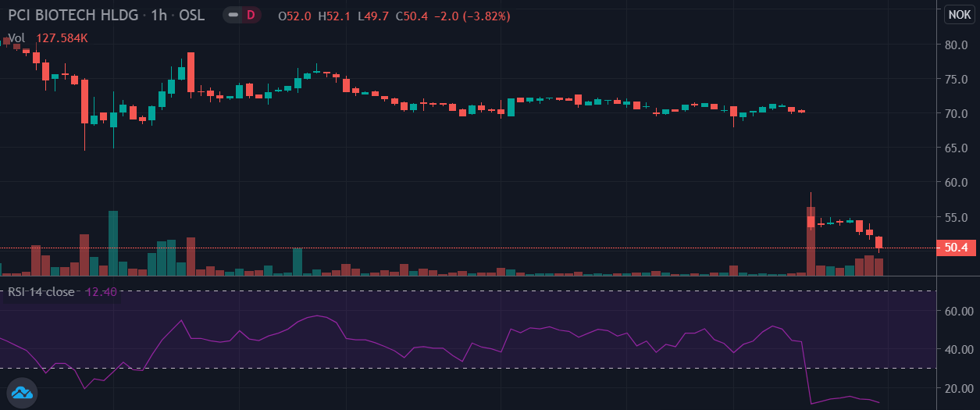Click the current price label 50.4
Screen dimensions: 980x410
pos(956,248)
